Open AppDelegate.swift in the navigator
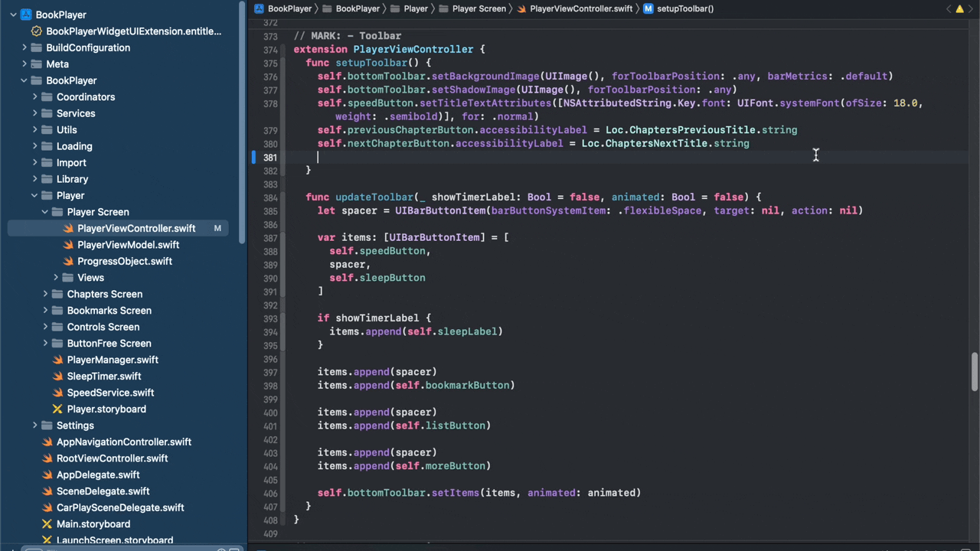This screenshot has height=551, width=980. coord(98,474)
